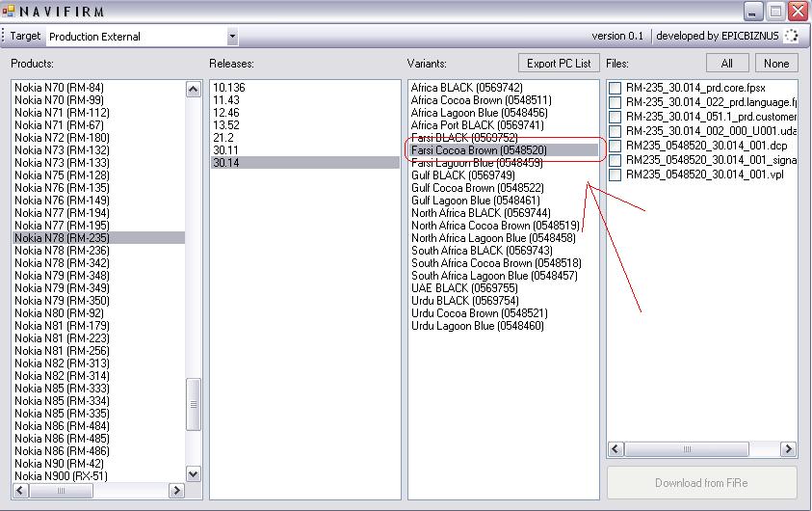This screenshot has height=511, width=812.
Task: Select Gulf BLACK (0569749) variant
Action: (x=504, y=175)
